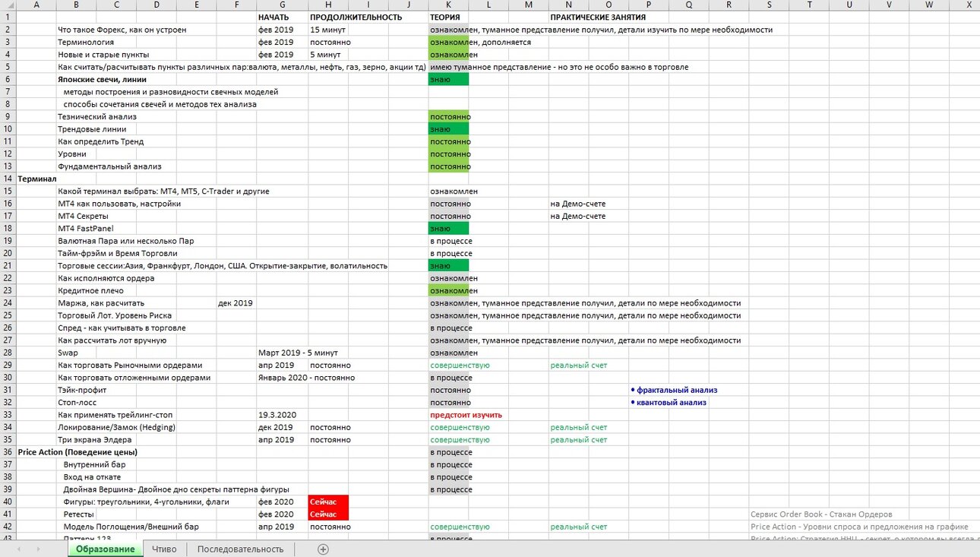This screenshot has width=980, height=557.
Task: Click the 'Фундаментальный анализ' cell
Action: click(109, 166)
